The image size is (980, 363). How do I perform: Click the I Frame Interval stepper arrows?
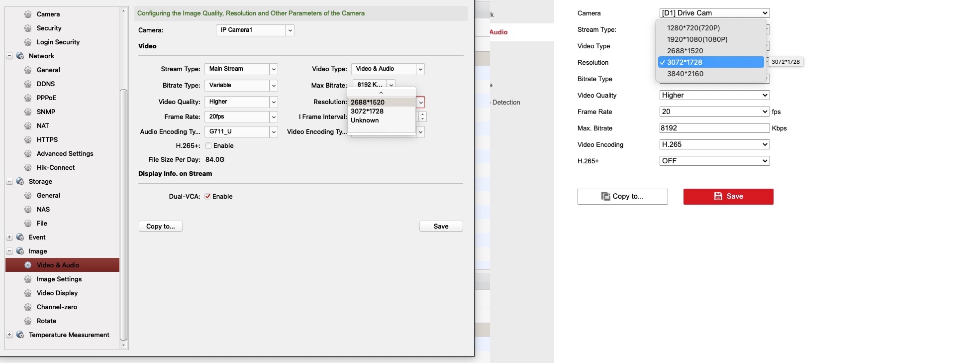(x=422, y=117)
